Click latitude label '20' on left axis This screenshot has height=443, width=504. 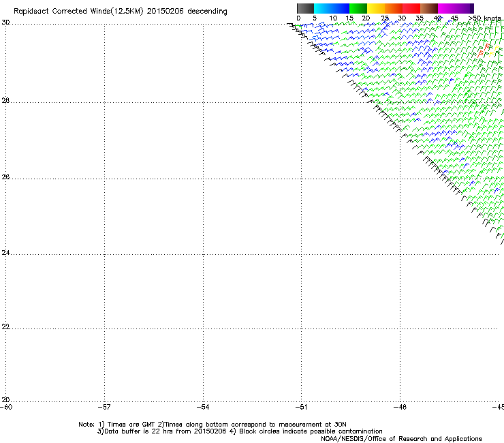pyautogui.click(x=5, y=400)
